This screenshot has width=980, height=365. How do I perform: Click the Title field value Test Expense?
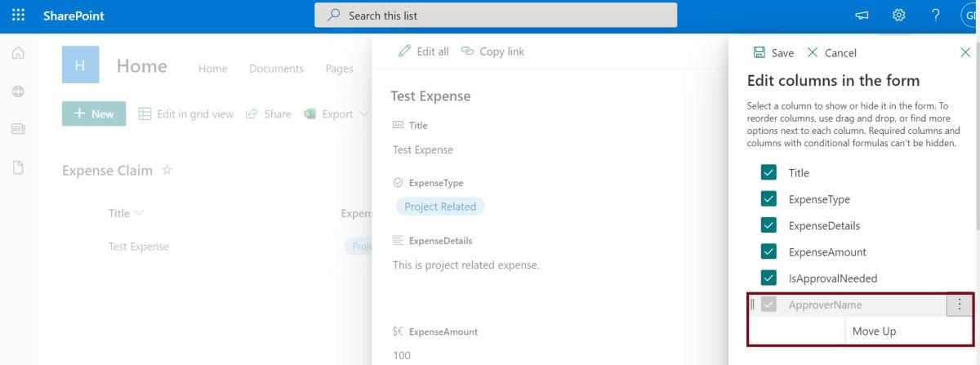click(x=423, y=149)
